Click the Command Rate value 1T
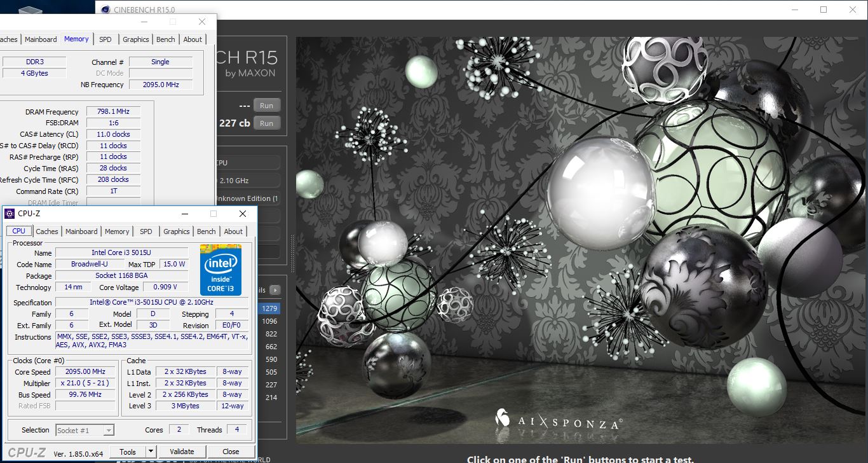This screenshot has height=463, width=868. (113, 191)
